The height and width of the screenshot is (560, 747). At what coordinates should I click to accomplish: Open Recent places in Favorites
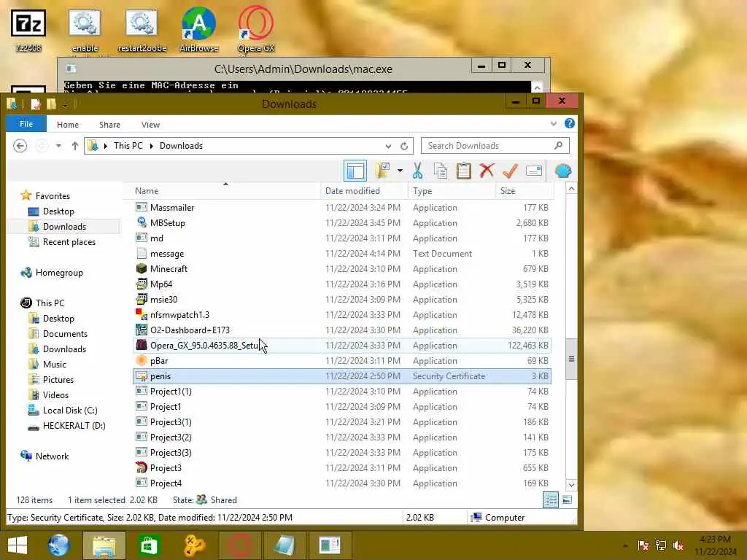click(x=69, y=242)
